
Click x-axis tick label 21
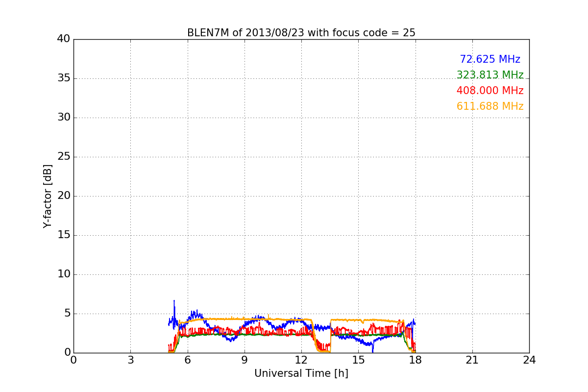[x=472, y=360]
